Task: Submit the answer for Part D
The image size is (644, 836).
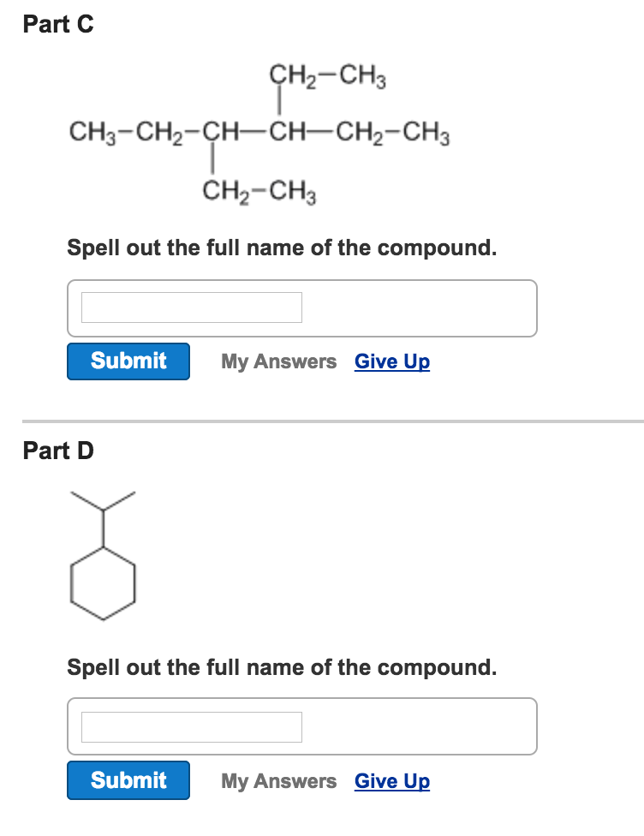Action: (x=128, y=780)
